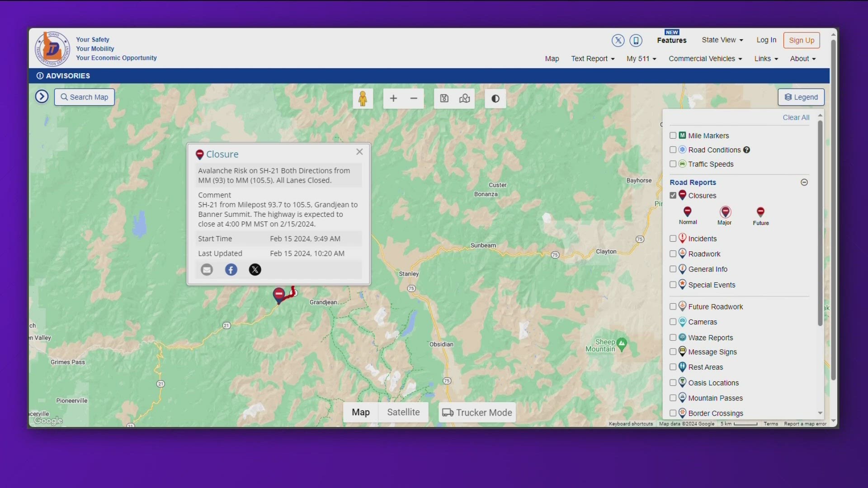Screen dimensions: 868x488
Task: Click the map screenshot/save icon
Action: 444,99
